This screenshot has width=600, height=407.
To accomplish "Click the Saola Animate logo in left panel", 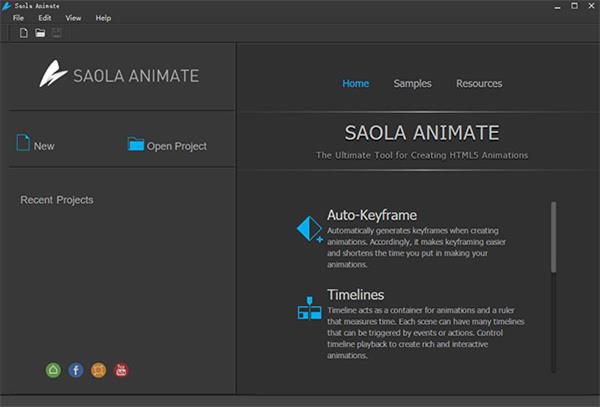I will pyautogui.click(x=119, y=76).
